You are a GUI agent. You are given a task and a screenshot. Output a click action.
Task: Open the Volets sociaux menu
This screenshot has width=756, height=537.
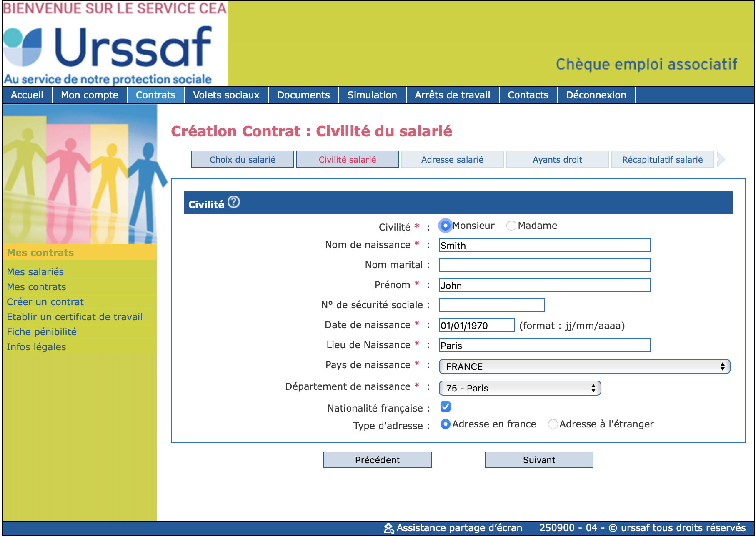226,95
